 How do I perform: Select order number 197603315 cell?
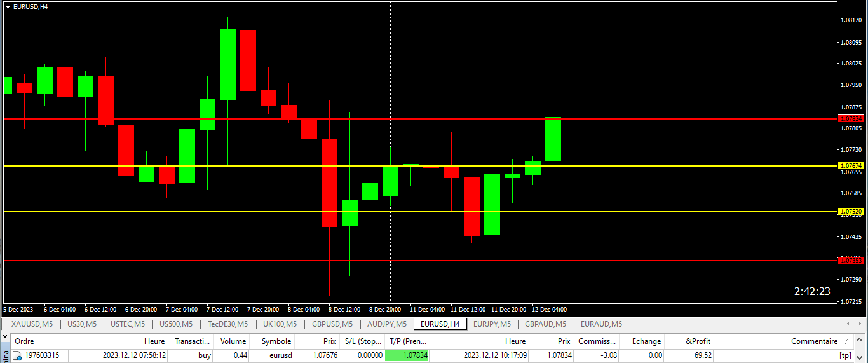point(42,355)
